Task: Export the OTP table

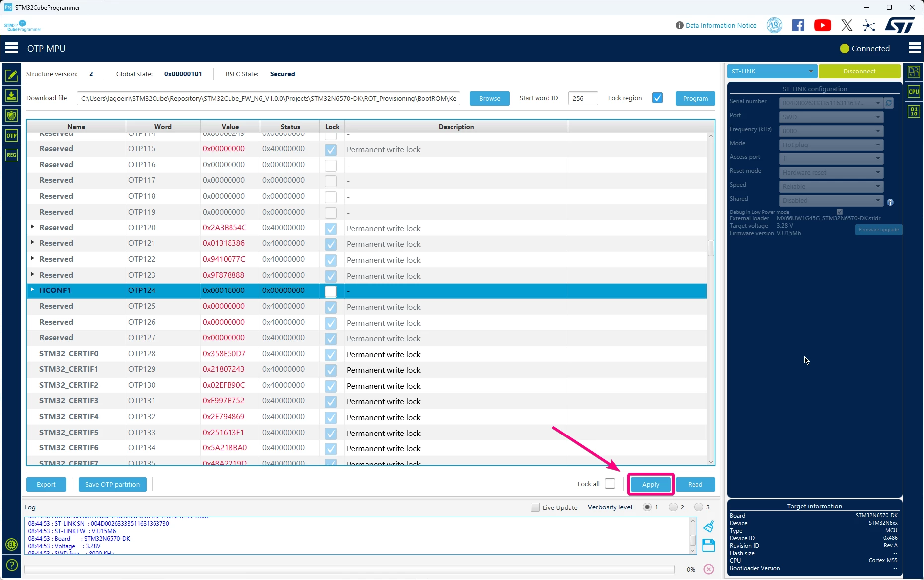Action: [46, 484]
